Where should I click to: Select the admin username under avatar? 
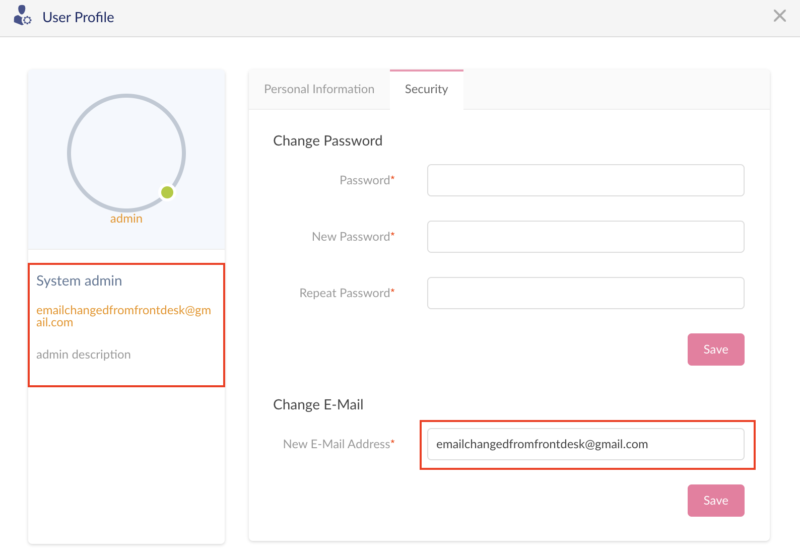tap(126, 218)
